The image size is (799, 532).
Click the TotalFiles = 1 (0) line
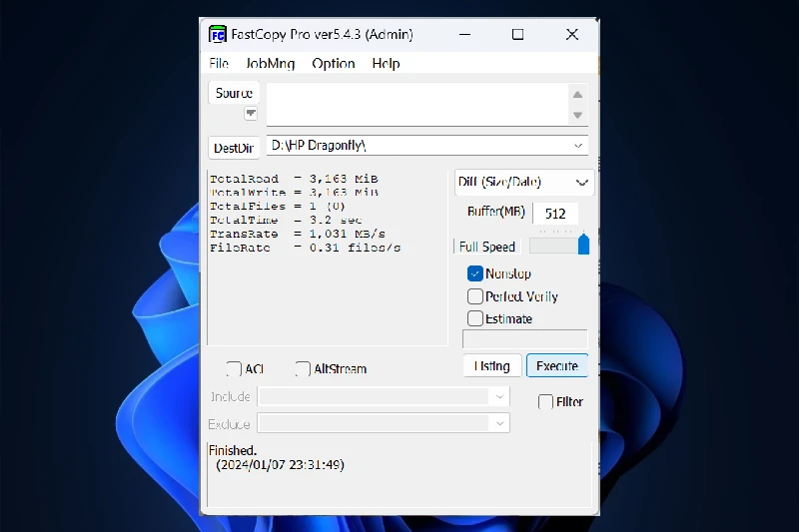coord(278,207)
